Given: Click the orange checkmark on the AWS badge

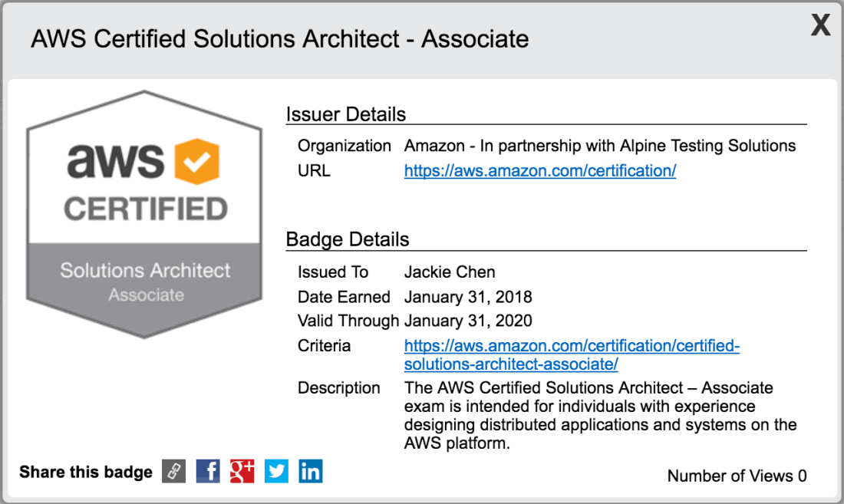Looking at the screenshot, I should tap(197, 161).
